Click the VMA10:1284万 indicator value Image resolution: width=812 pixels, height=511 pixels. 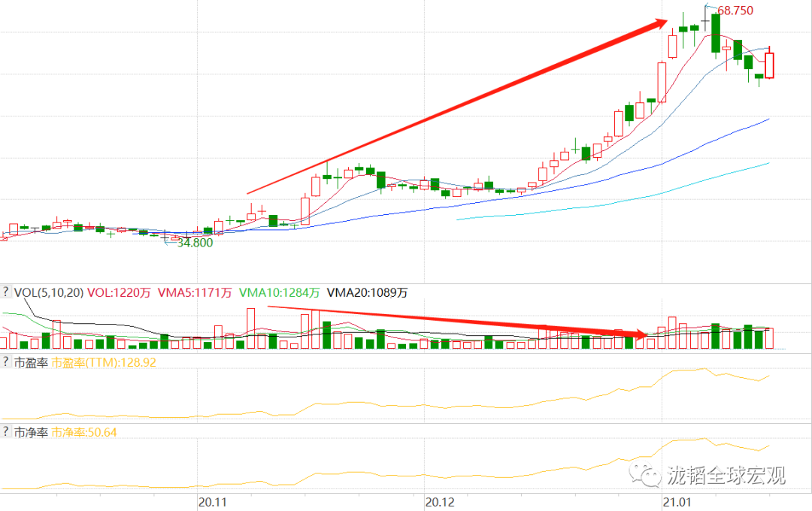(x=279, y=292)
